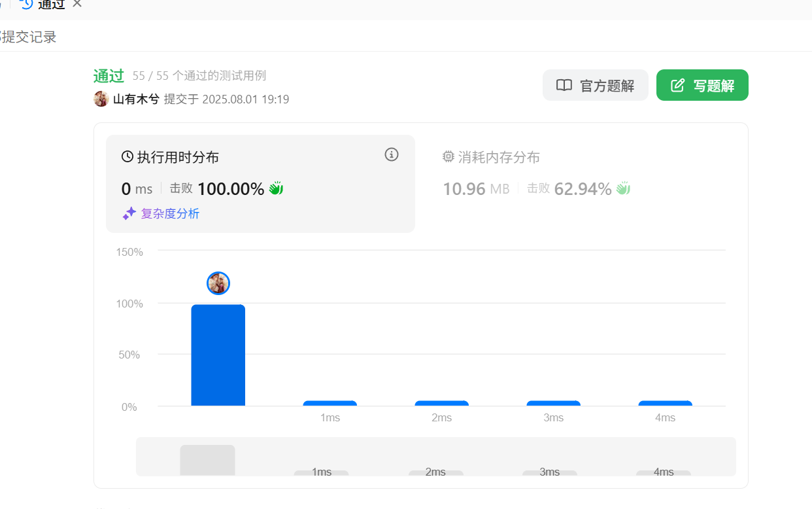The image size is (812, 509).
Task: Click the history icon on 通过 tab
Action: click(27, 3)
